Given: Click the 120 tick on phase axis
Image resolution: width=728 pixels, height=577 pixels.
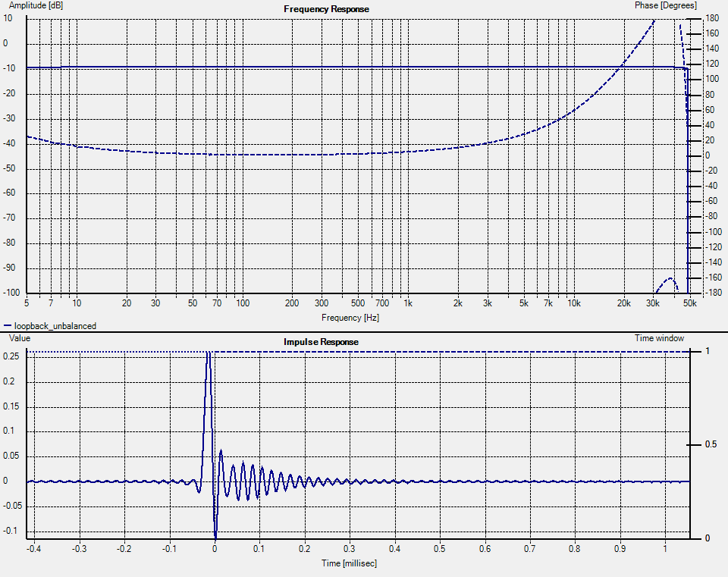Looking at the screenshot, I should [x=712, y=64].
